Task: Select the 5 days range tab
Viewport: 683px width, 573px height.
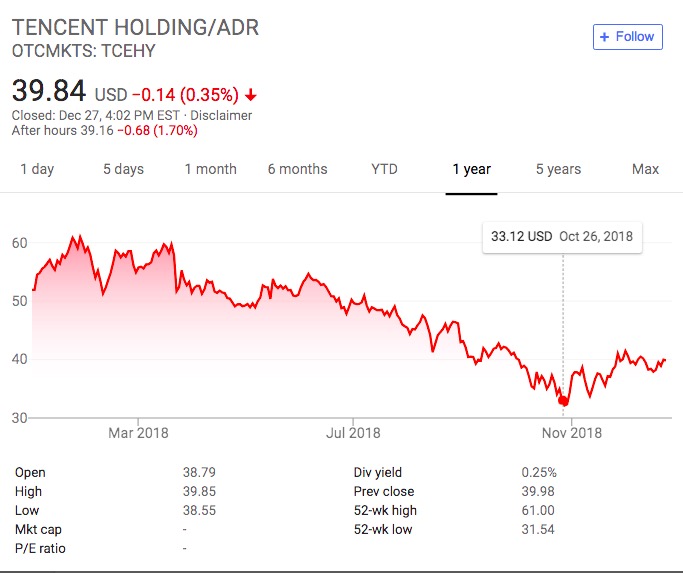Action: pos(123,169)
